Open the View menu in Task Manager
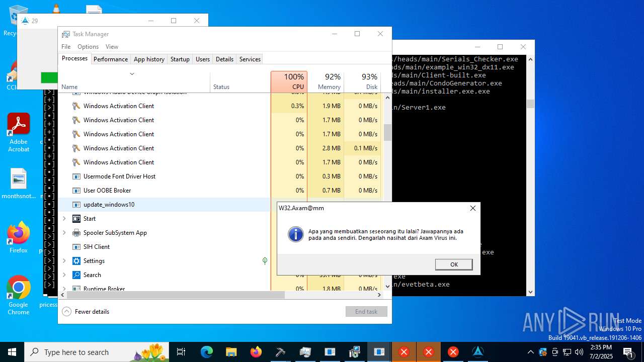The width and height of the screenshot is (644, 362). pyautogui.click(x=112, y=47)
